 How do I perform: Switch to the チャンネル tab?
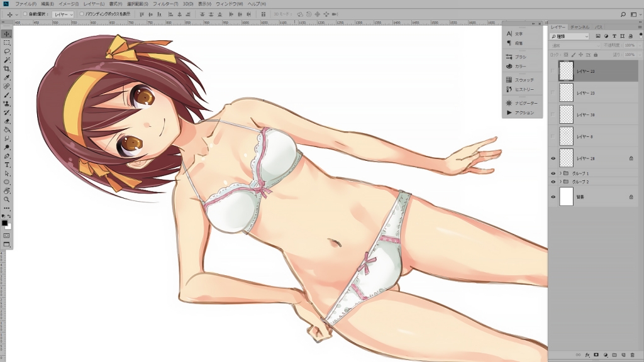580,28
